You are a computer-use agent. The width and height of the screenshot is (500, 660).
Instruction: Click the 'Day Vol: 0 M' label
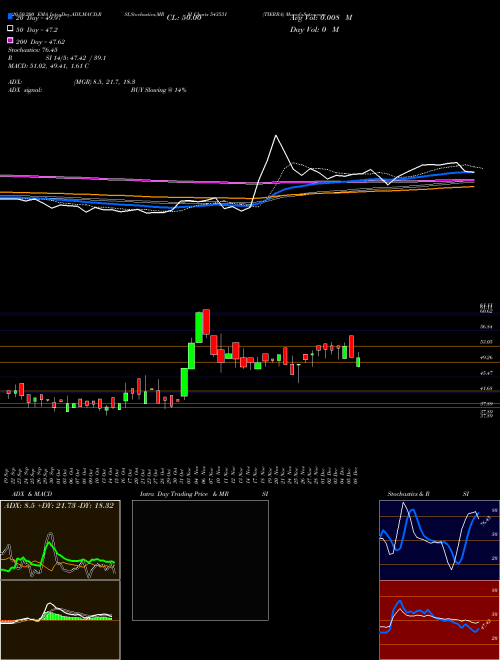point(314,29)
